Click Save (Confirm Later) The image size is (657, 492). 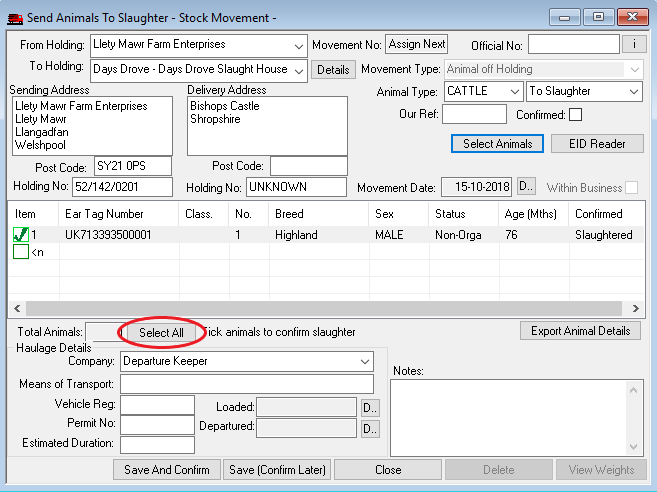pos(277,469)
